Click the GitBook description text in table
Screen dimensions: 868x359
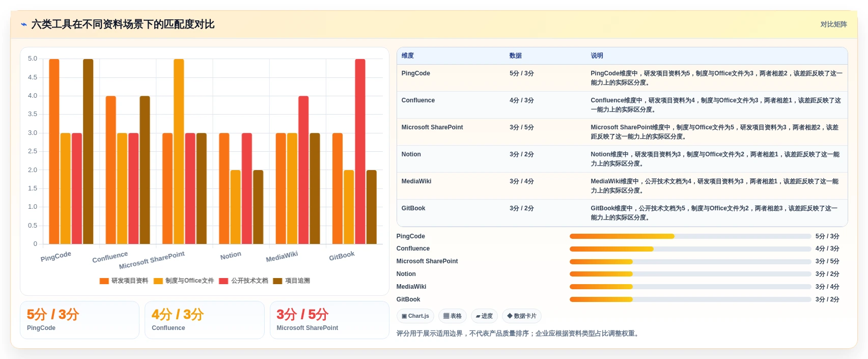[714, 213]
